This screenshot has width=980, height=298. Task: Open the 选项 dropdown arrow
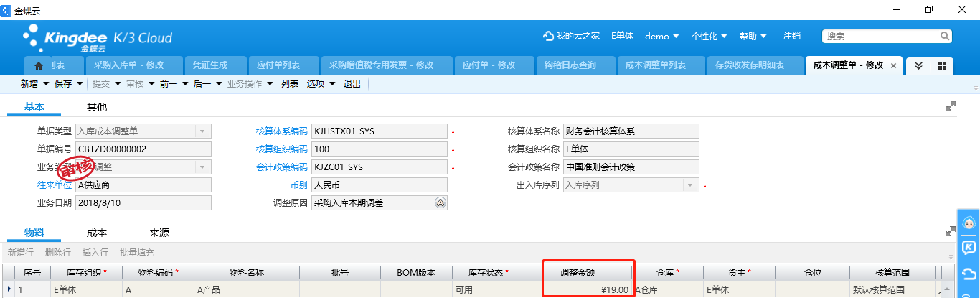pos(332,84)
